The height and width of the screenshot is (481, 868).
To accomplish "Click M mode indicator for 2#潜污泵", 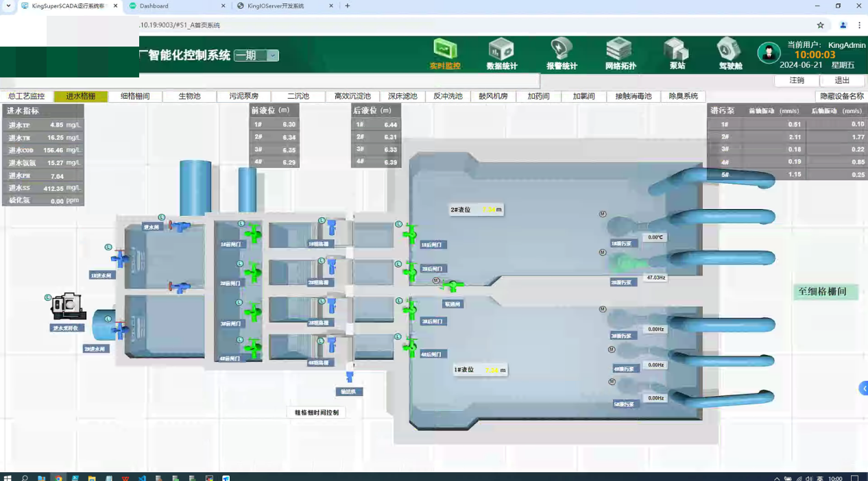I will (603, 252).
